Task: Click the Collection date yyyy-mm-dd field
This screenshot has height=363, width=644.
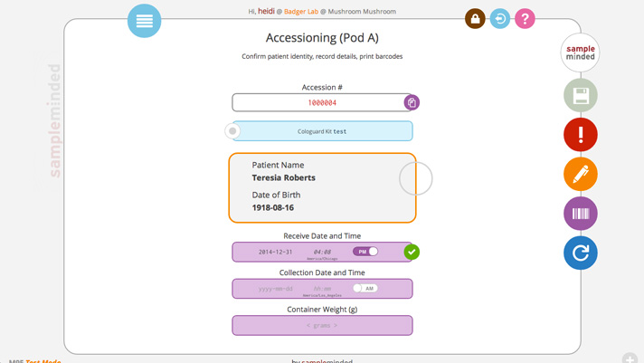Action: [x=276, y=289]
